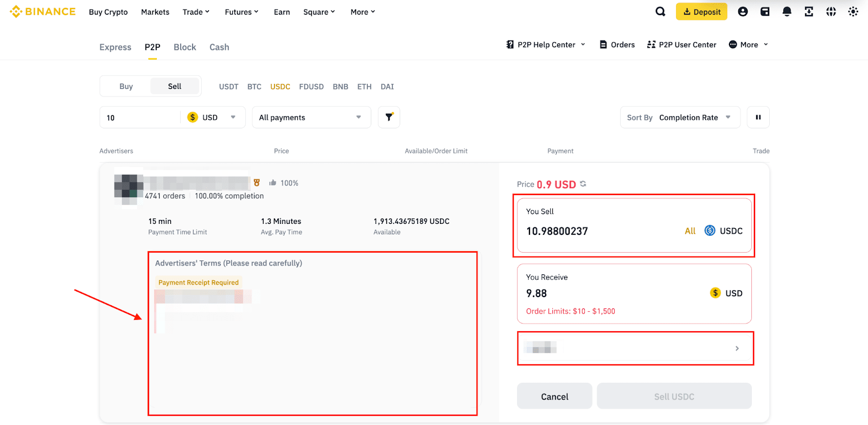Screen dimensions: 868x425
Task: Open the Markets menu item
Action: point(155,12)
